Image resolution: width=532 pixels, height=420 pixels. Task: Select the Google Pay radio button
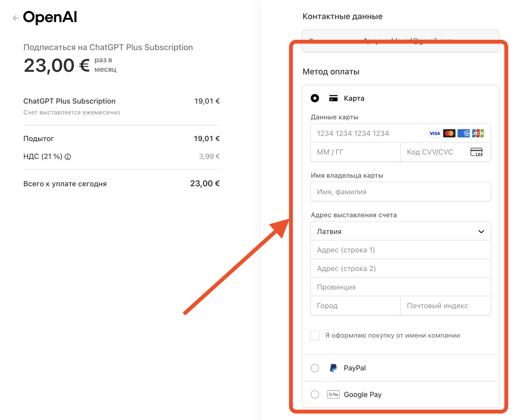[315, 394]
